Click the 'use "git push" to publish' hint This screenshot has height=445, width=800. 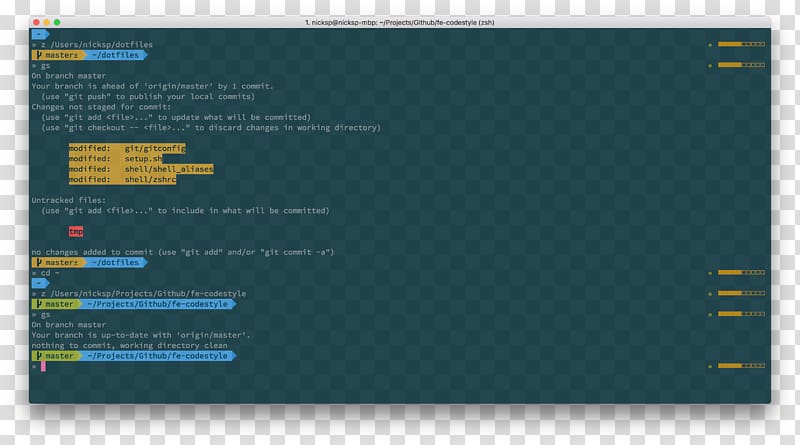pos(148,96)
